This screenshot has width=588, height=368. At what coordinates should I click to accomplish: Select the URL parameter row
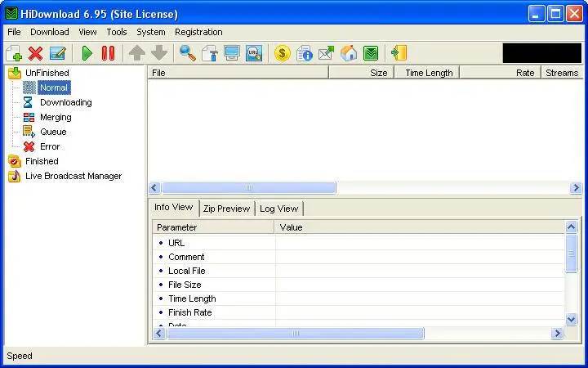[x=359, y=243]
